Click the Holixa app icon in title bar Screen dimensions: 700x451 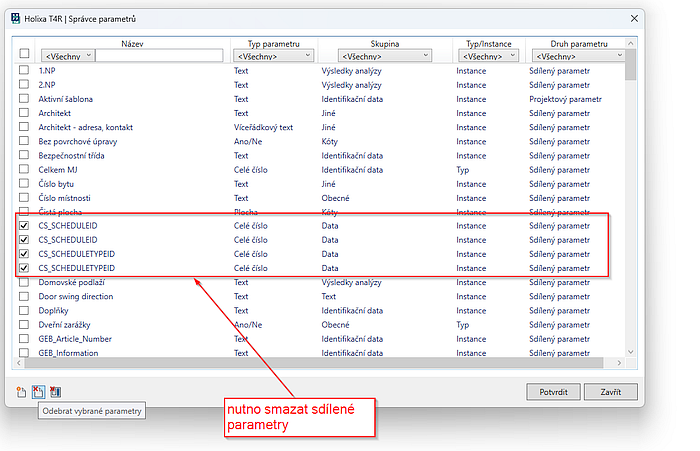(x=15, y=17)
